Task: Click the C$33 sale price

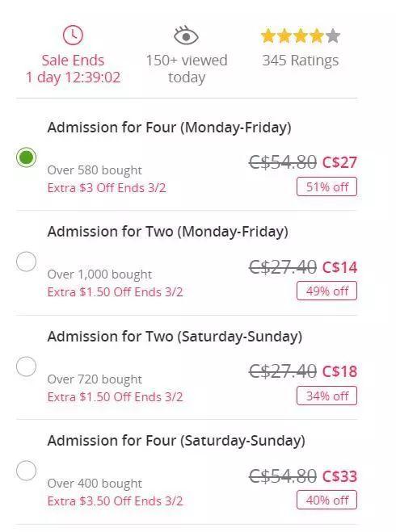Action: [339, 476]
